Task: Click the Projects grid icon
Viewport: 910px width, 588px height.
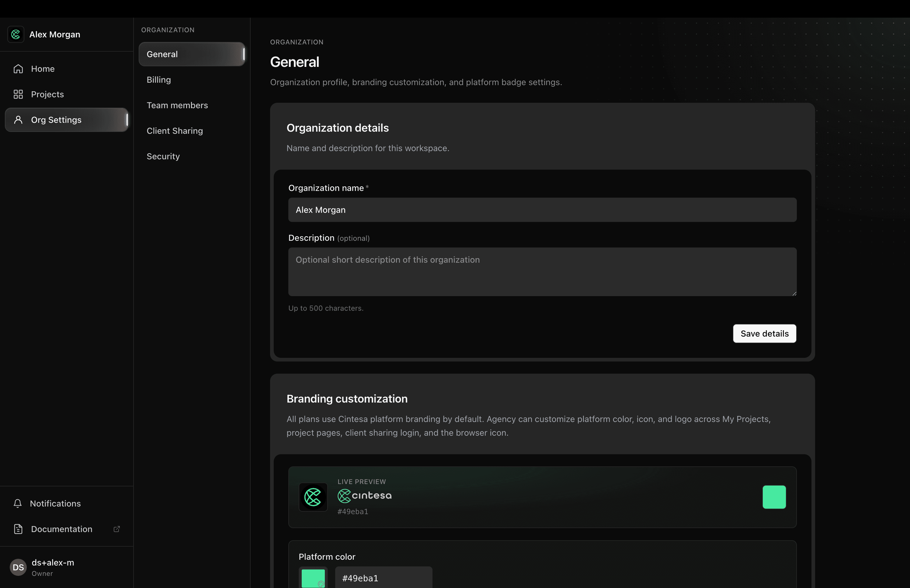Action: pos(18,94)
